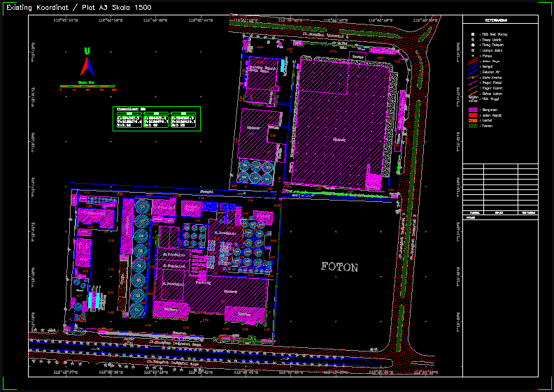554x392 pixels.
Task: Click the Tiang Listrik legend symbol
Action: 473,40
